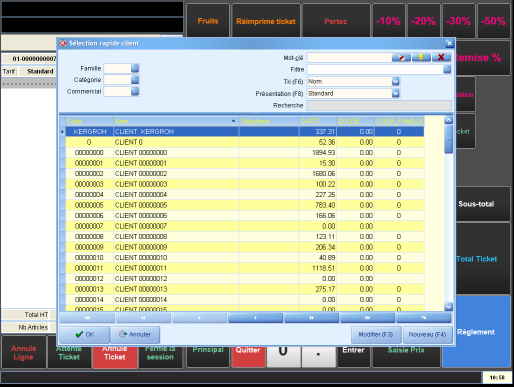Click the Nouveau (F4) button
The width and height of the screenshot is (514, 387).
(x=427, y=334)
